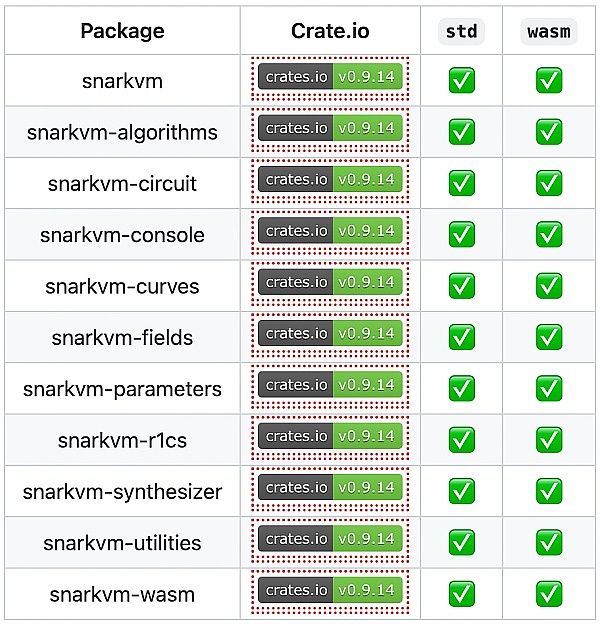This screenshot has height=624, width=600.
Task: Click the snarkvm crates.io version badge
Action: tap(330, 78)
